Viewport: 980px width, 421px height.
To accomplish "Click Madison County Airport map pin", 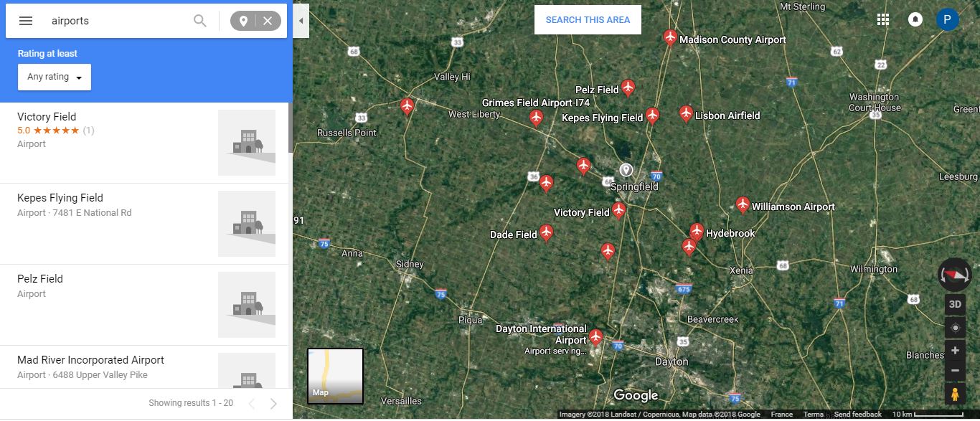I will click(670, 37).
